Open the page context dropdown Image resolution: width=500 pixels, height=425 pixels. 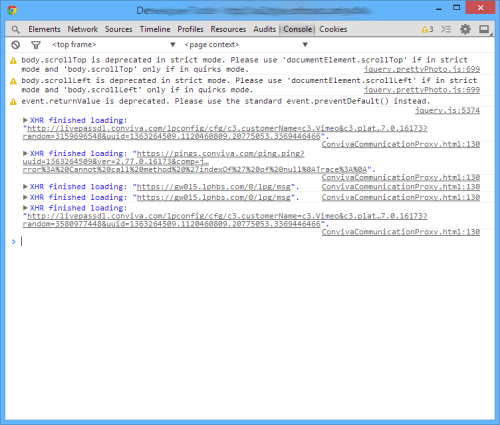(246, 45)
